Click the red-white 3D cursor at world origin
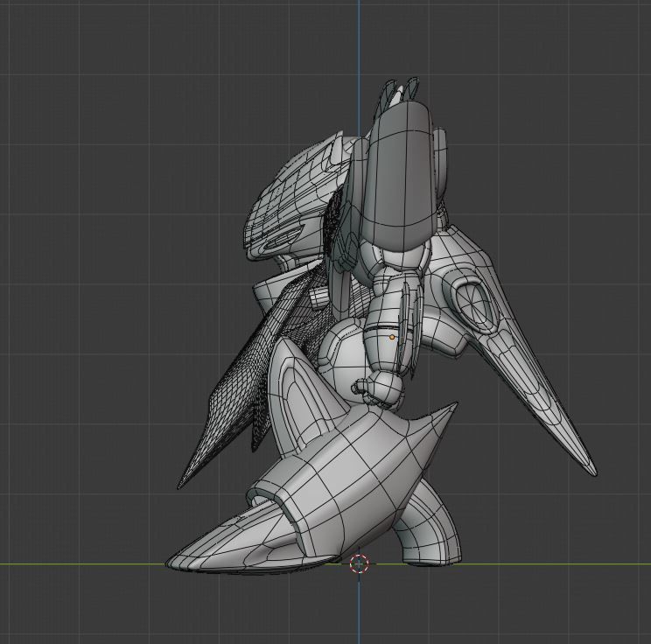 (x=359, y=563)
